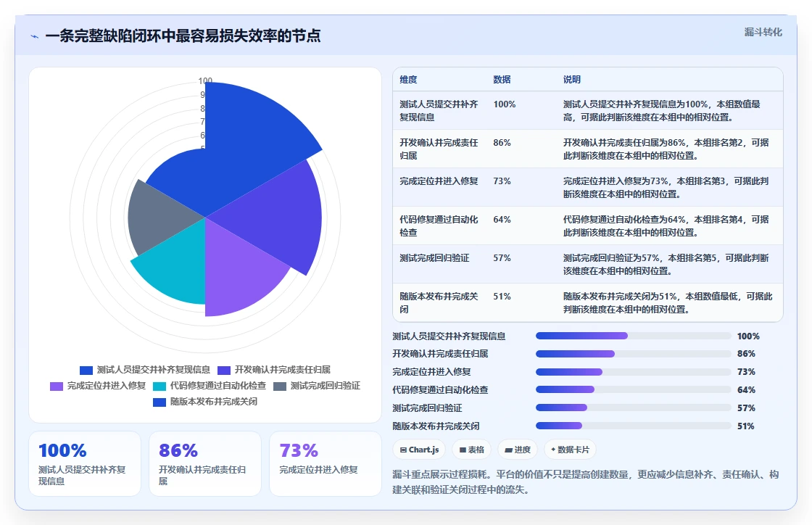Select the Chart.js chip

(420, 450)
